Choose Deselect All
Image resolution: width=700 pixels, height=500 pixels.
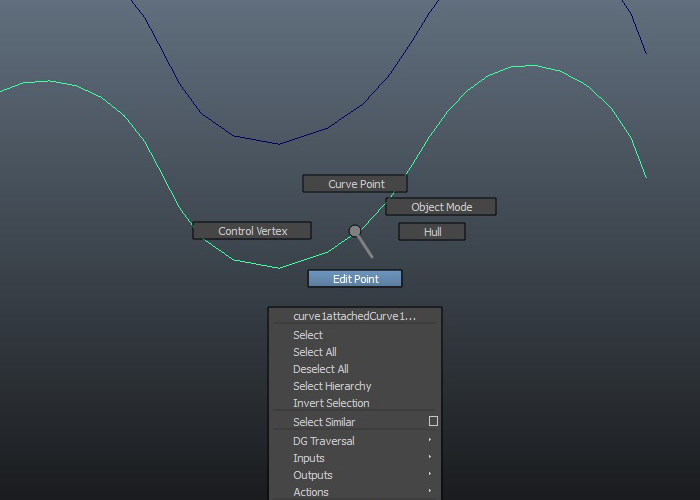(x=355, y=369)
